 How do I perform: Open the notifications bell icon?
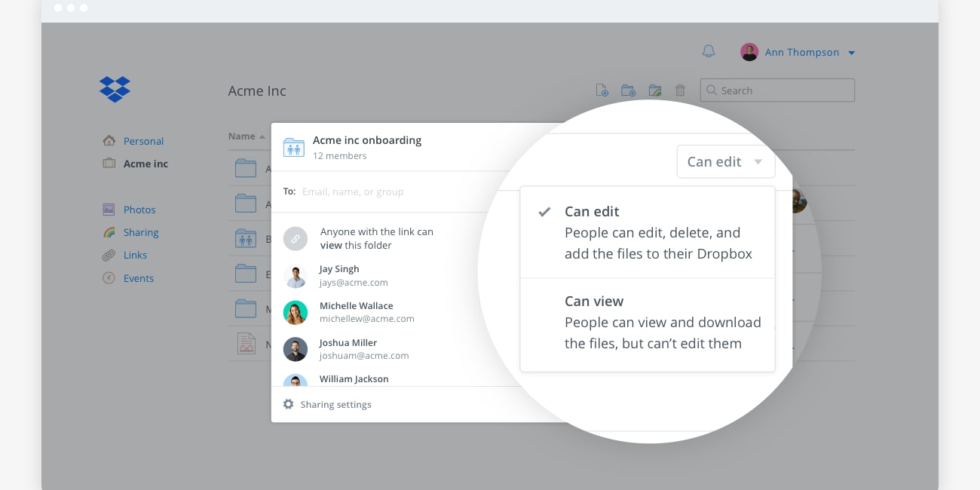coord(708,51)
